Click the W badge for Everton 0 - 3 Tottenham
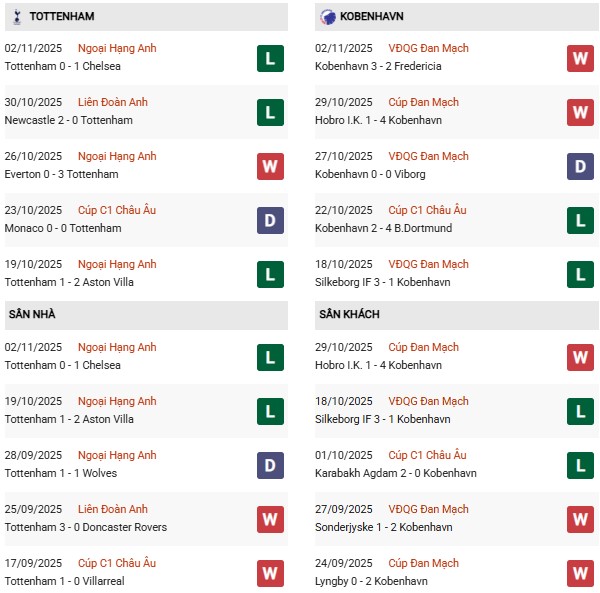Viewport: 600px width, 593px height. coord(269,166)
